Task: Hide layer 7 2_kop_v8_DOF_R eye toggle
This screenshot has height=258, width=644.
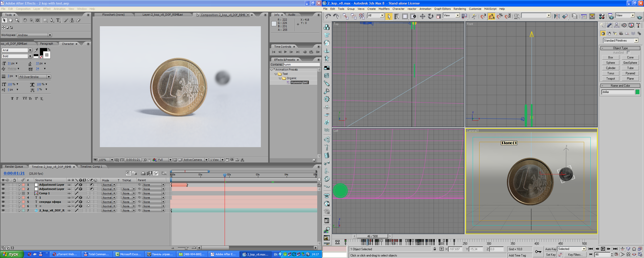Action: click(x=3, y=210)
